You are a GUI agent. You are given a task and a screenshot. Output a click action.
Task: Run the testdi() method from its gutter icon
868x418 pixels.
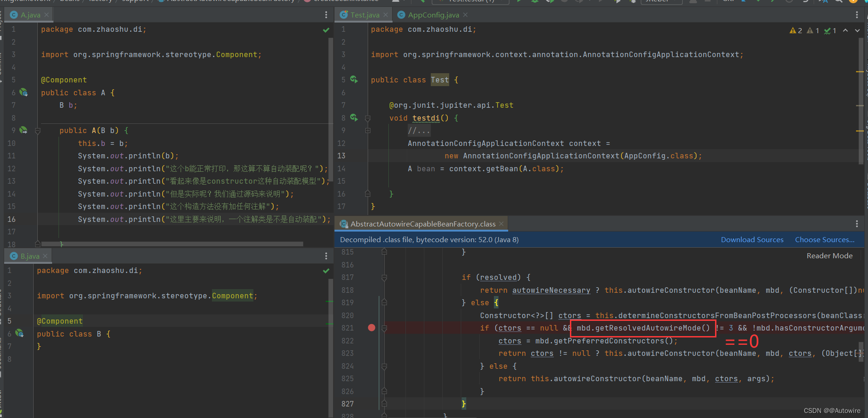[354, 118]
